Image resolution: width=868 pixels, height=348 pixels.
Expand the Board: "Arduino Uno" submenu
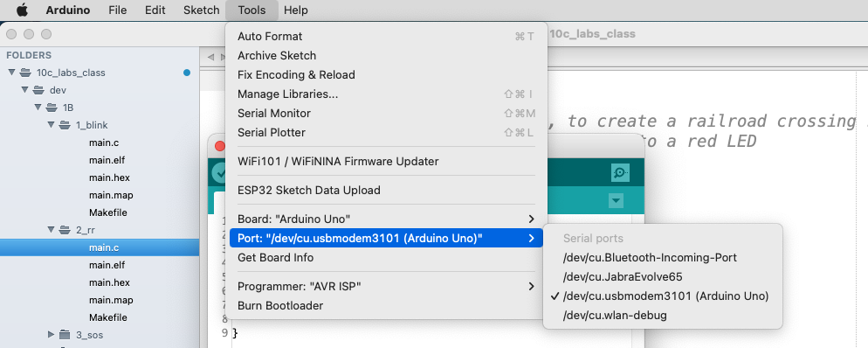coord(386,219)
